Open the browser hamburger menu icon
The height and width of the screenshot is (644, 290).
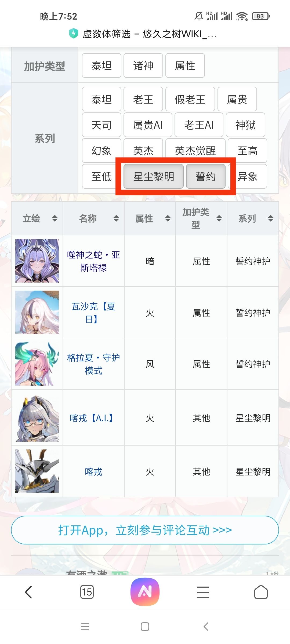[x=203, y=592]
